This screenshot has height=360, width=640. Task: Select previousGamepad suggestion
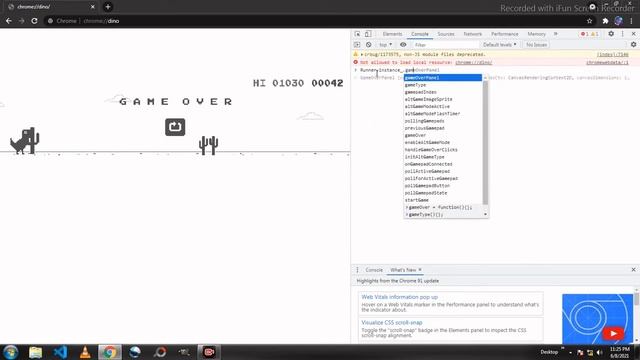point(443,128)
